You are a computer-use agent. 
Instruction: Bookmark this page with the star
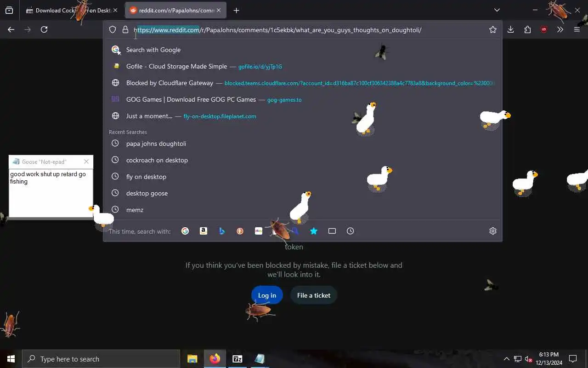coord(493,29)
